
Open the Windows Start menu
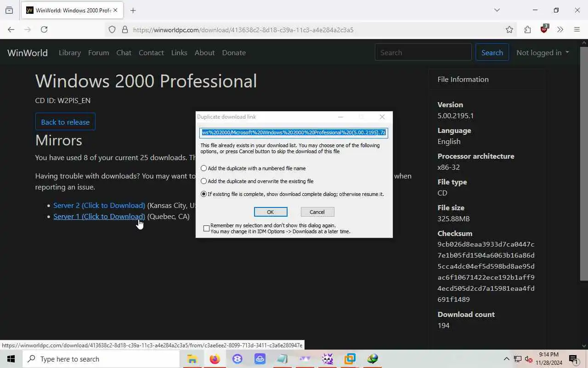coord(11,359)
